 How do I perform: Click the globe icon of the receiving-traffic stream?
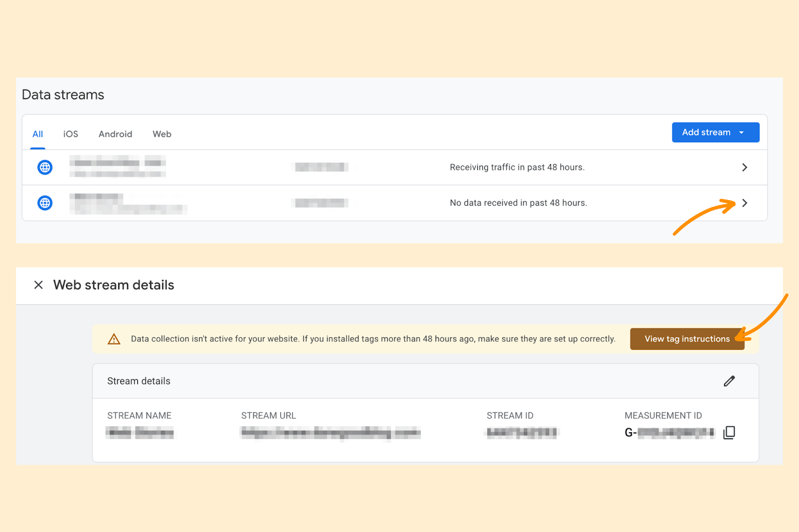pos(45,167)
